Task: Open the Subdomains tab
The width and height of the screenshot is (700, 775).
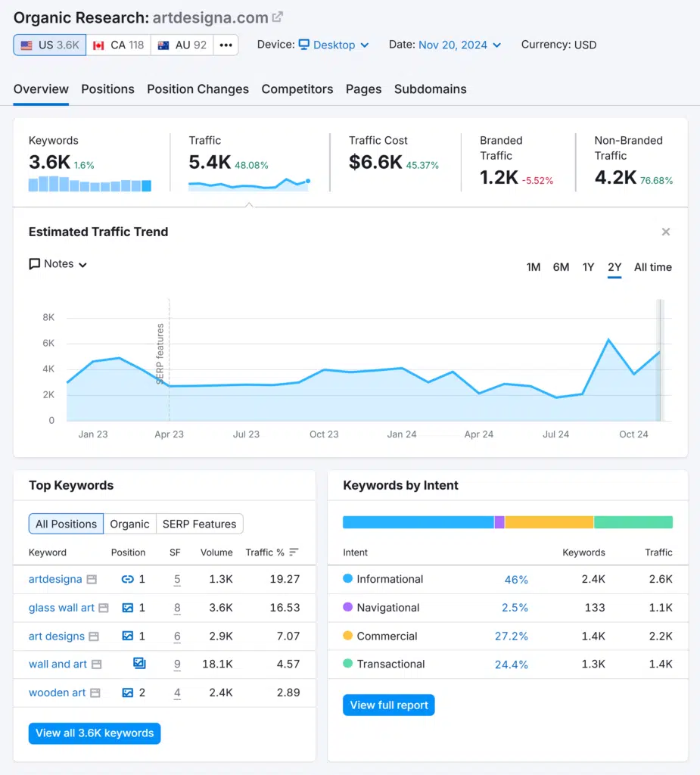Action: (430, 89)
